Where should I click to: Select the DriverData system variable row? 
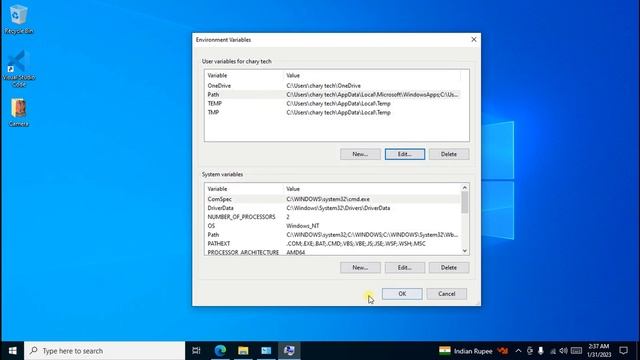click(333, 208)
